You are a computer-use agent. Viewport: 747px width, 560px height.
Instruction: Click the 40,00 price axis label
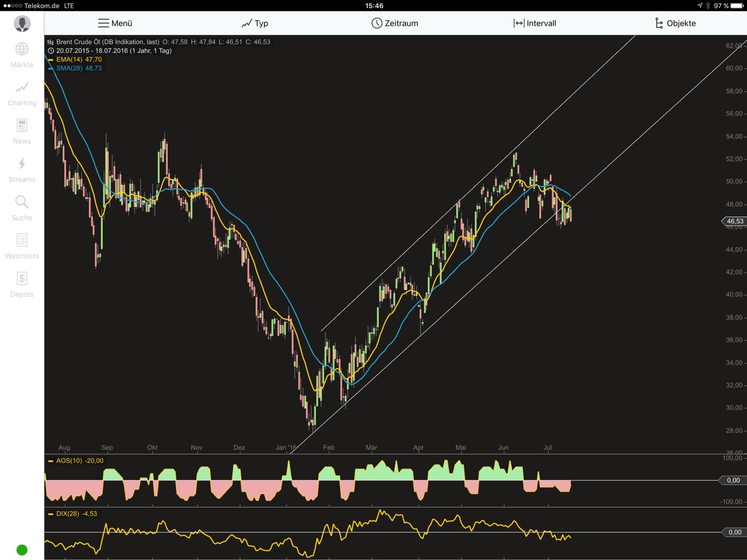click(734, 295)
